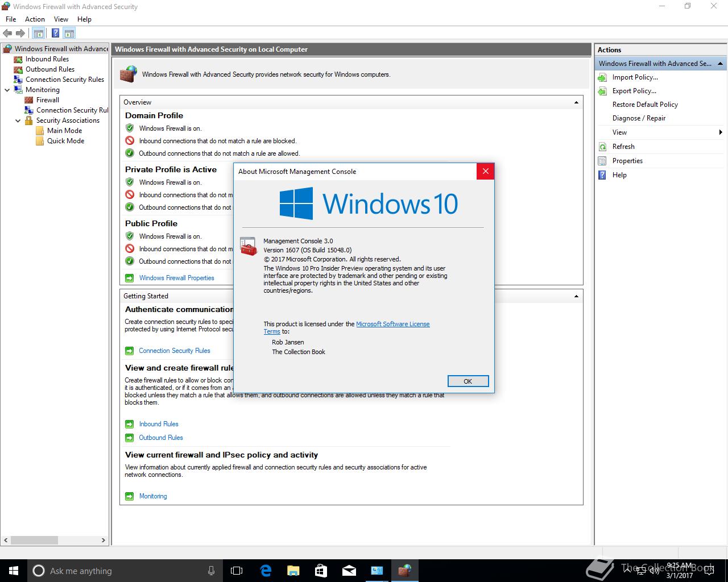
Task: Click the console tree scroll right arrow
Action: [x=104, y=540]
